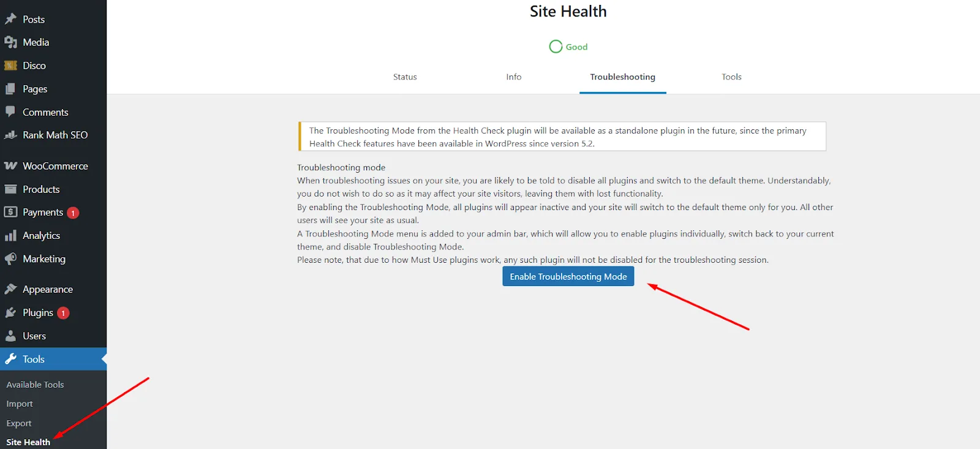
Task: Click the Disco menu icon
Action: [10, 66]
